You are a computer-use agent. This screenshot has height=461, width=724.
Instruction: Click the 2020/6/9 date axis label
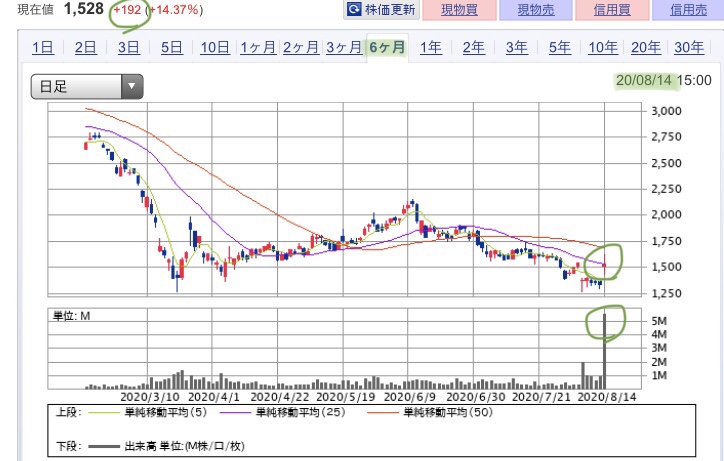[x=410, y=397]
